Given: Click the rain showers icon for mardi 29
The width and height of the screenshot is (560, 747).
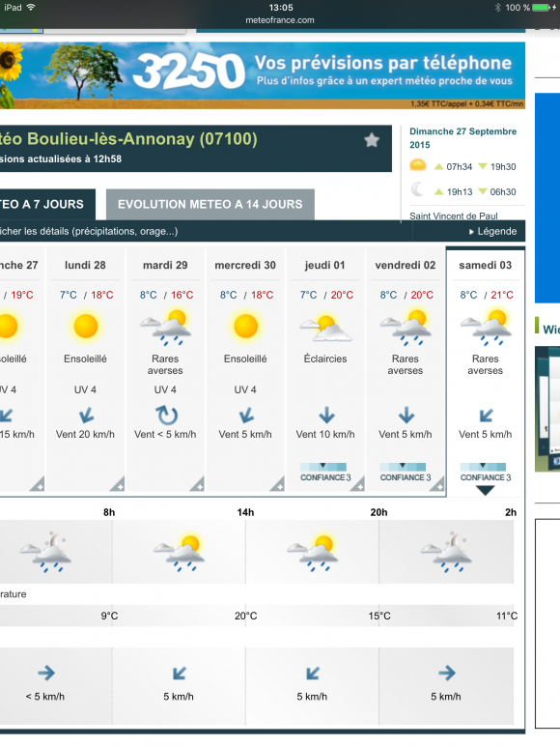Looking at the screenshot, I should [165, 327].
